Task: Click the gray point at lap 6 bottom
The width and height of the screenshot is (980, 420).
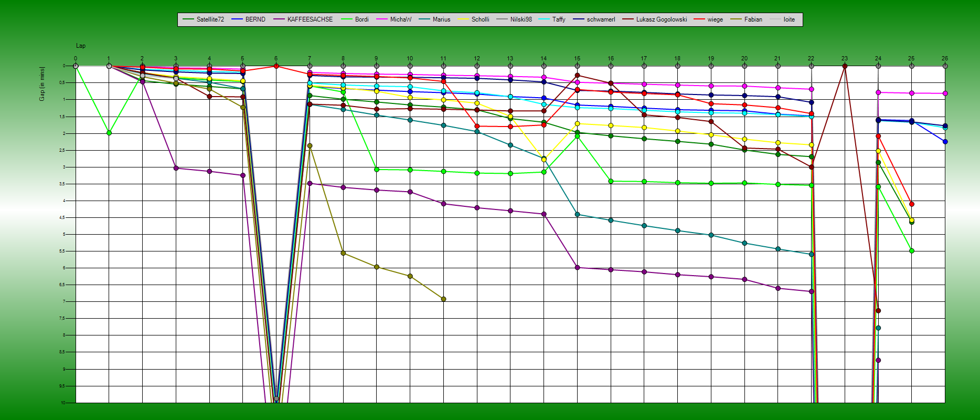Action: 276,398
